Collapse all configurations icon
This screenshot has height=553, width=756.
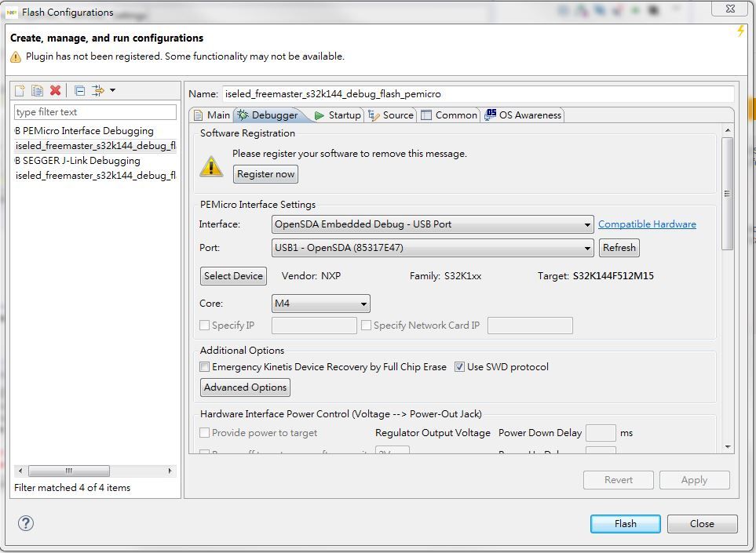point(80,90)
